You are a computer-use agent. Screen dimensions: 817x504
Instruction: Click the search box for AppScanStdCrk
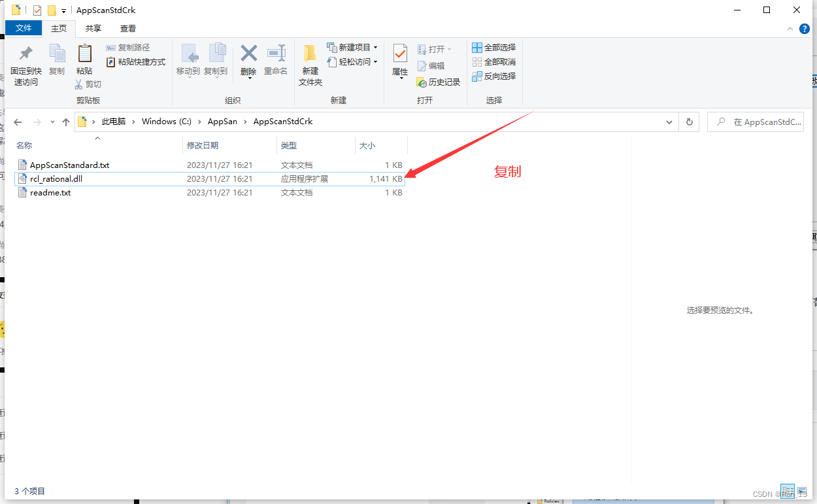756,122
